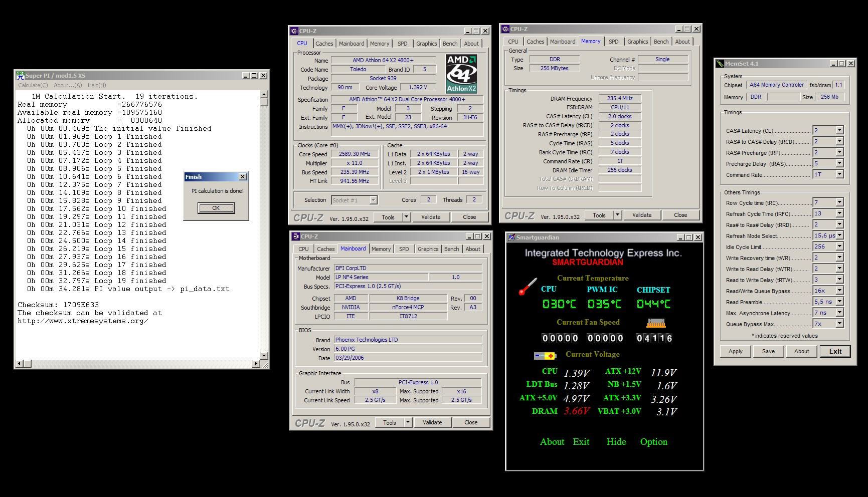Viewport: 868px width, 497px height.
Task: Open the RAS# to CAS# Delay dropdown in MemSet
Action: (x=839, y=141)
